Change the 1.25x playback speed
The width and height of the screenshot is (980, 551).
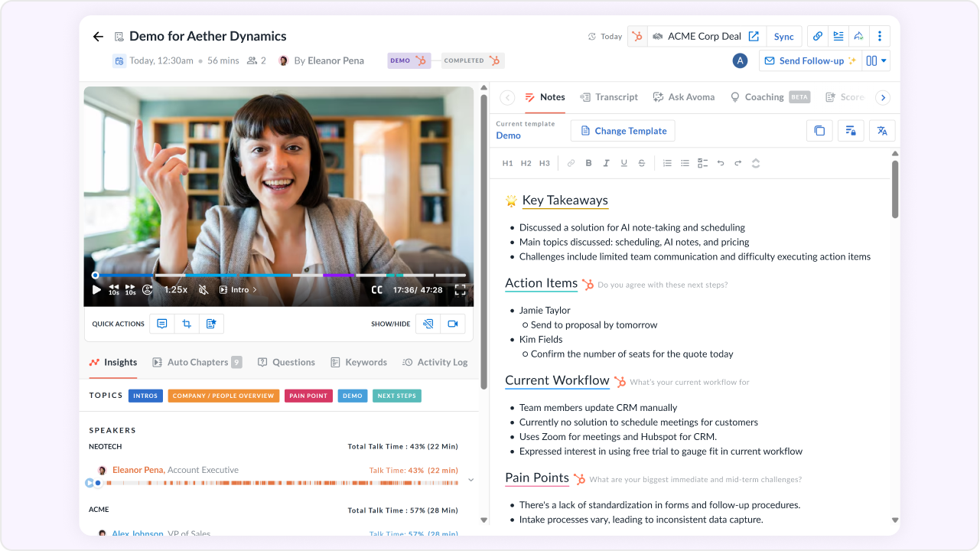pos(176,290)
